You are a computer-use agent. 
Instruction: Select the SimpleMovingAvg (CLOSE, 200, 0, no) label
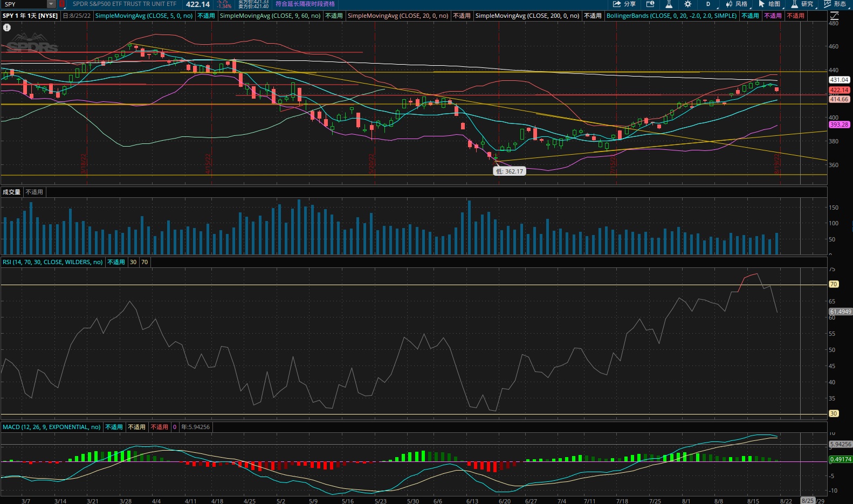point(527,16)
